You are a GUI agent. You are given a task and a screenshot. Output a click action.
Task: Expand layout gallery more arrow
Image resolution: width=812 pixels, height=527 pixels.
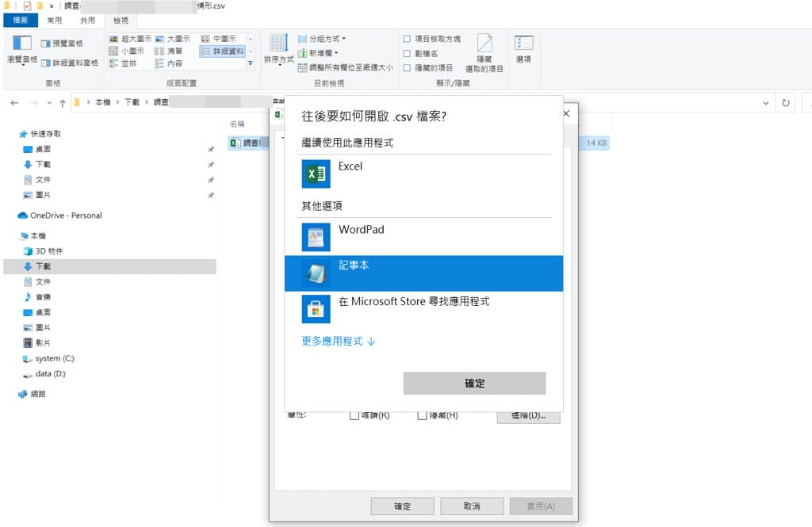point(251,63)
